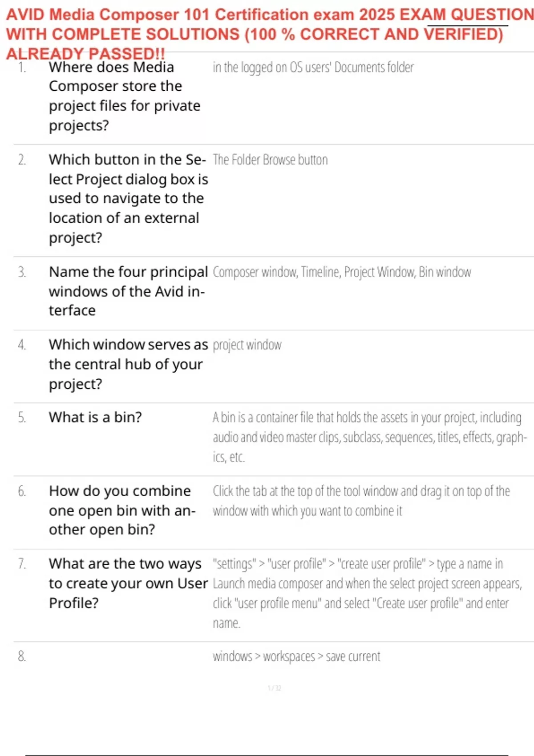Select the Select Project dialog box question
The width and height of the screenshot is (534, 756).
(128, 198)
